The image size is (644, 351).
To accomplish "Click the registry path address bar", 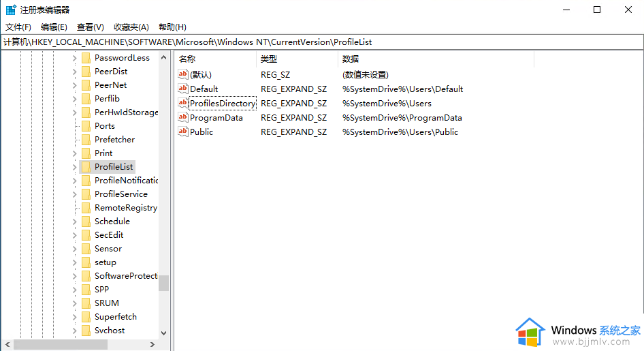I will (x=323, y=42).
